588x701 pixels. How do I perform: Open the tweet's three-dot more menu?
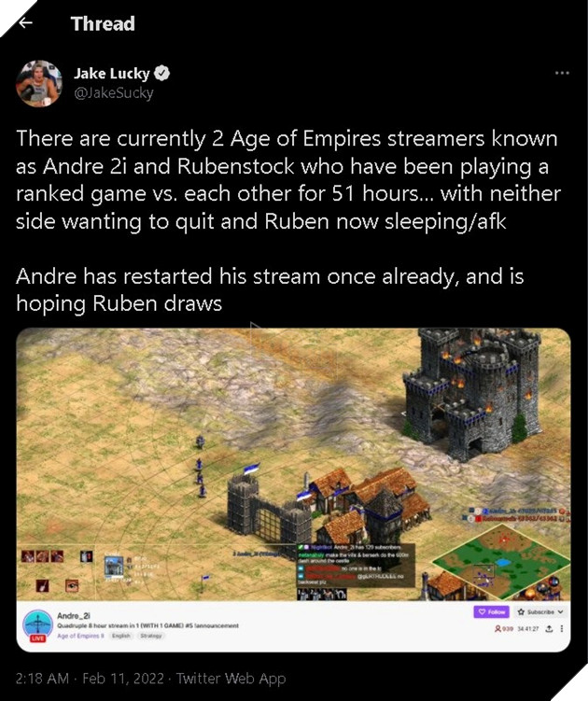pyautogui.click(x=562, y=73)
